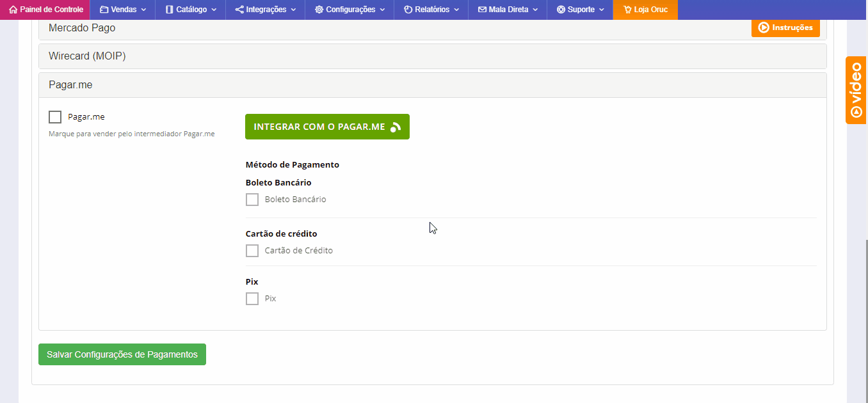The height and width of the screenshot is (403, 868).
Task: Open the Integrações menu
Action: [265, 10]
